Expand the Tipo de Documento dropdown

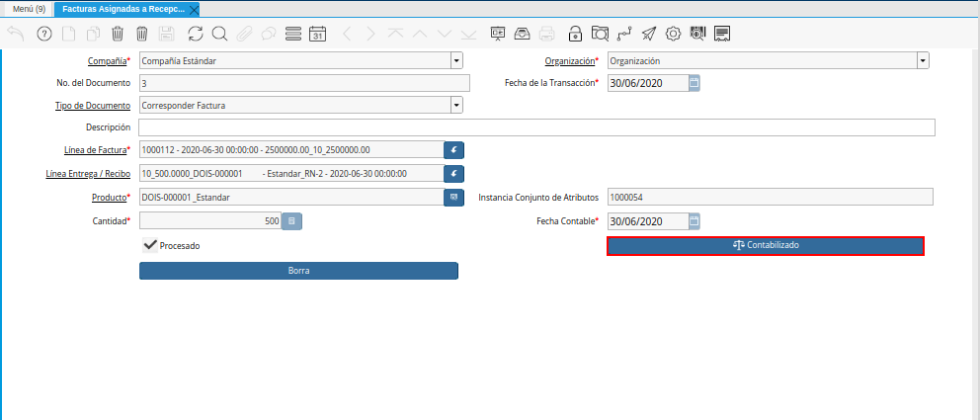click(456, 105)
